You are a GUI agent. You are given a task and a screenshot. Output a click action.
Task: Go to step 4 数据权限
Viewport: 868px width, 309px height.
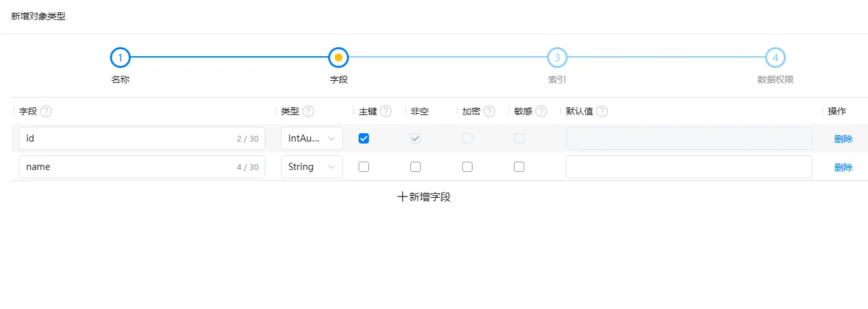point(775,58)
